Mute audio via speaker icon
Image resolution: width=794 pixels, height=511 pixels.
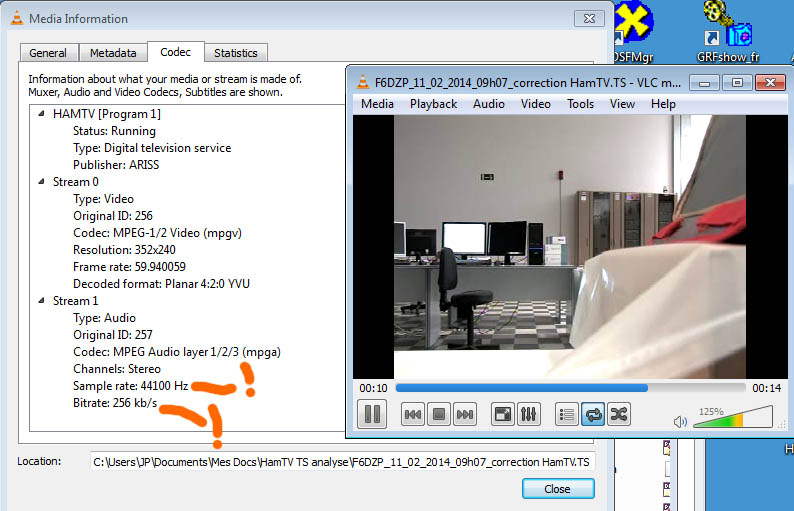(680, 421)
